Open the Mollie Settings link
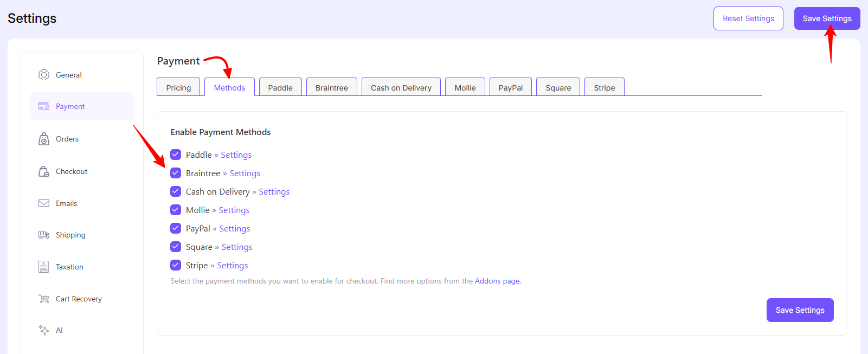Image resolution: width=868 pixels, height=354 pixels. [x=234, y=210]
